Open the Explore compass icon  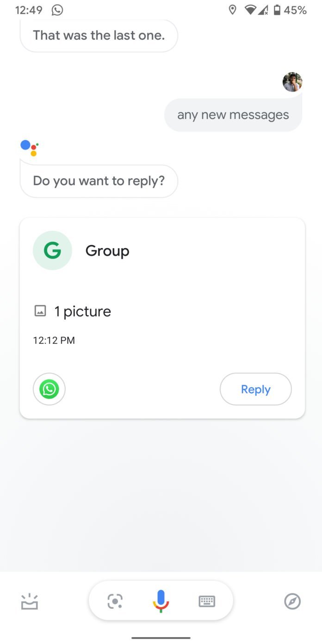[292, 601]
